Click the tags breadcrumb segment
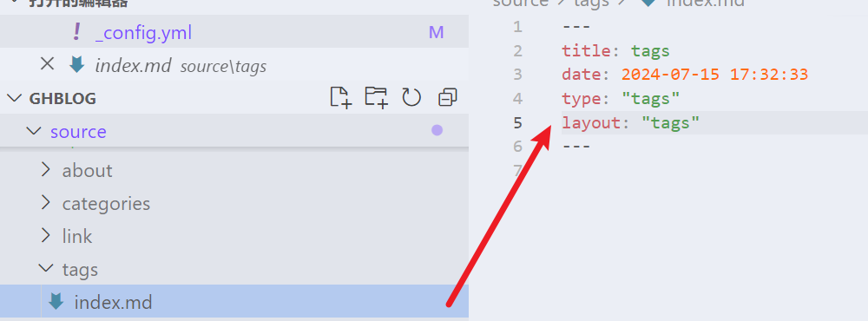The image size is (868, 321). (x=590, y=3)
